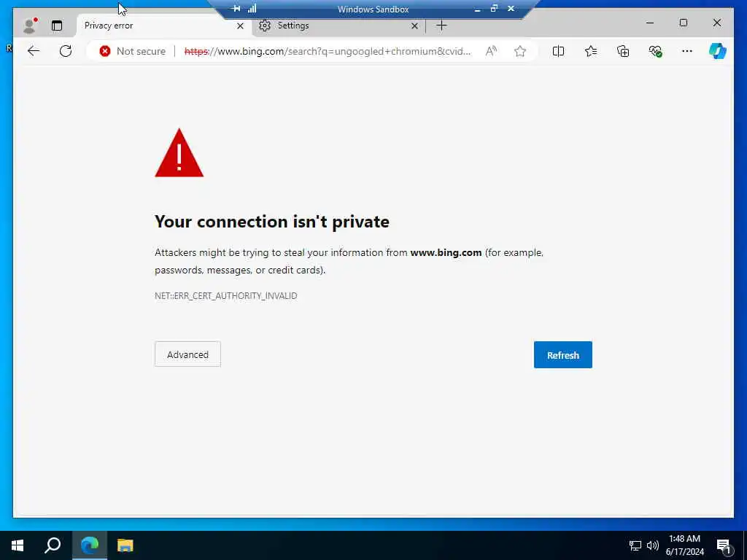The width and height of the screenshot is (747, 560).
Task: Add this page to favorites star
Action: (520, 51)
